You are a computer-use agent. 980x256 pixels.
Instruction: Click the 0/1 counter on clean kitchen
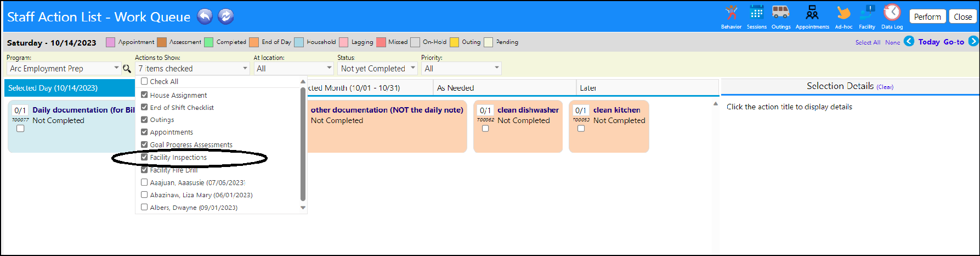581,110
